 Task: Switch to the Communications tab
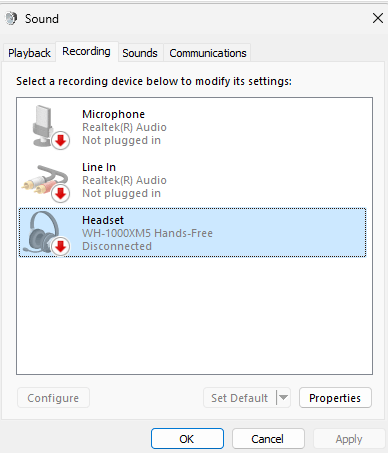click(208, 53)
